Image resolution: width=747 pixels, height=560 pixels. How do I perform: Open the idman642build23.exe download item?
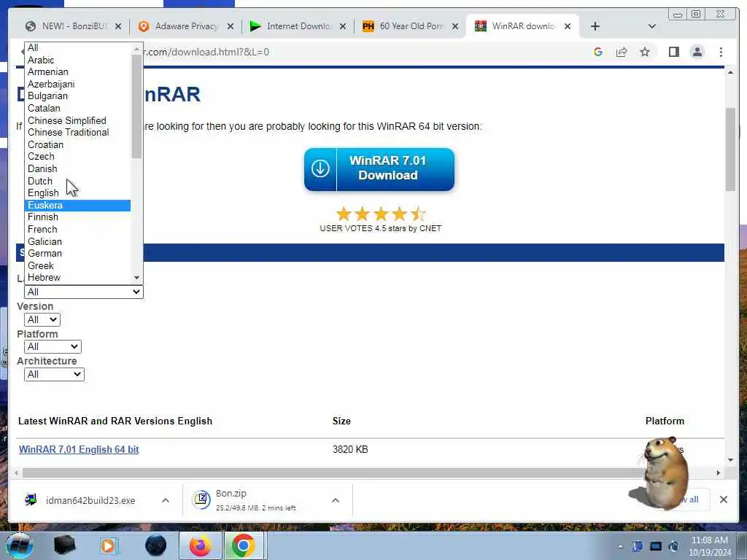point(90,500)
